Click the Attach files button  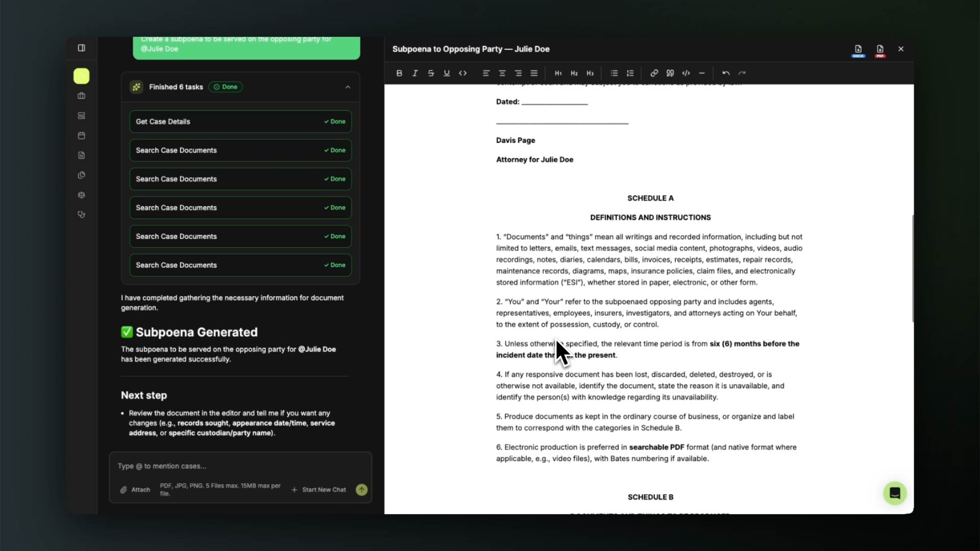click(x=135, y=490)
